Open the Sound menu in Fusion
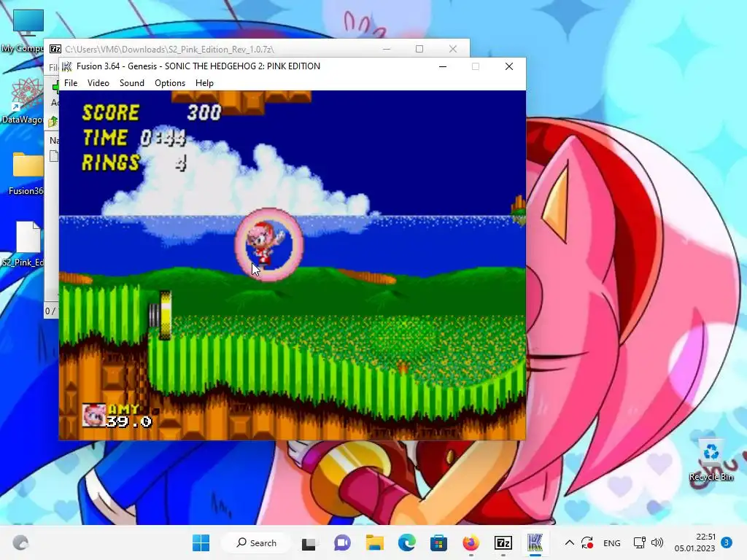This screenshot has height=560, width=747. [131, 83]
